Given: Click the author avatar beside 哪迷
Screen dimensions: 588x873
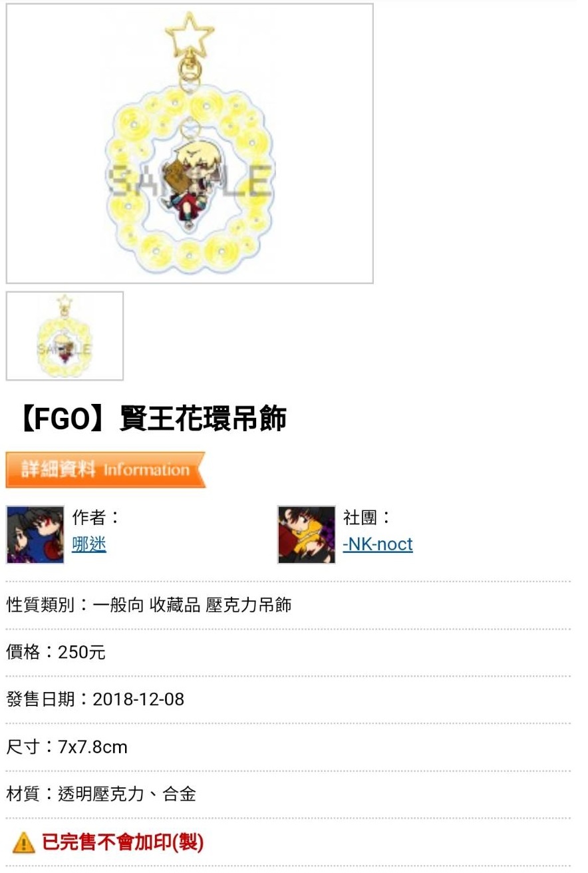Looking at the screenshot, I should click(x=35, y=534).
